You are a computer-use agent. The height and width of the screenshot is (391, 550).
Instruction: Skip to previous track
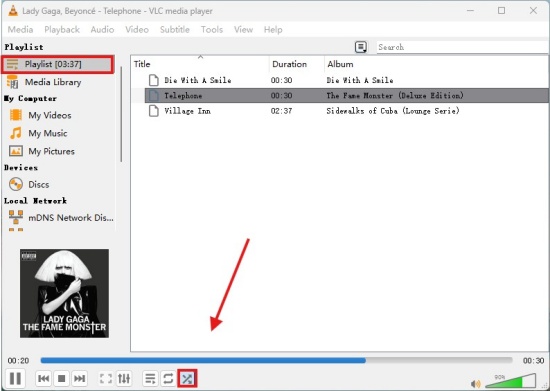point(43,379)
